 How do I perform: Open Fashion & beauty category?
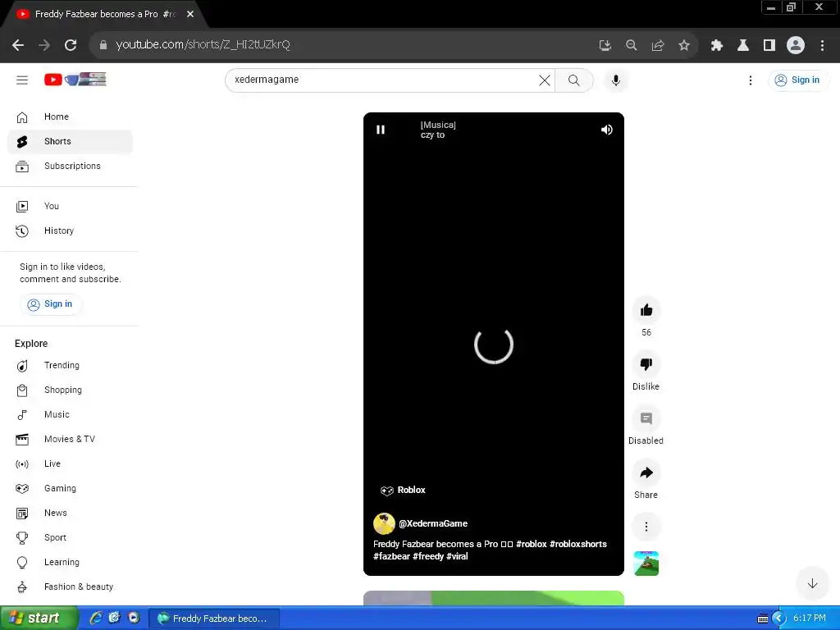tap(70, 587)
